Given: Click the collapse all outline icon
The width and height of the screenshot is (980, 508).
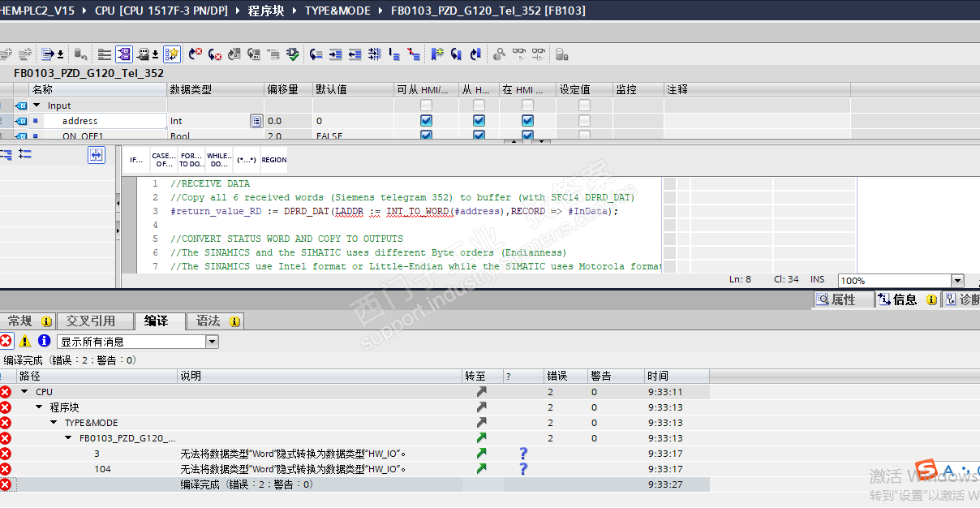Looking at the screenshot, I should [24, 154].
